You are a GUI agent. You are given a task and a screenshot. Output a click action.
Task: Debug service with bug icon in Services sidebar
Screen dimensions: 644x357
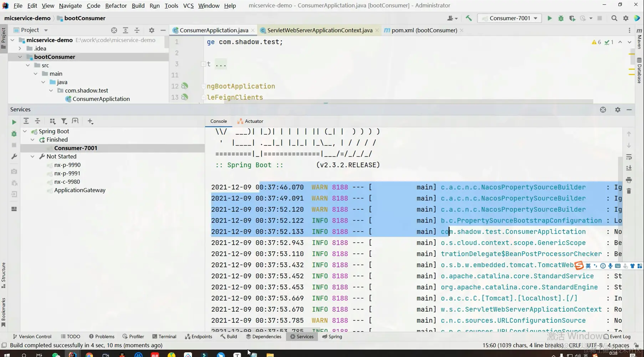pyautogui.click(x=14, y=134)
